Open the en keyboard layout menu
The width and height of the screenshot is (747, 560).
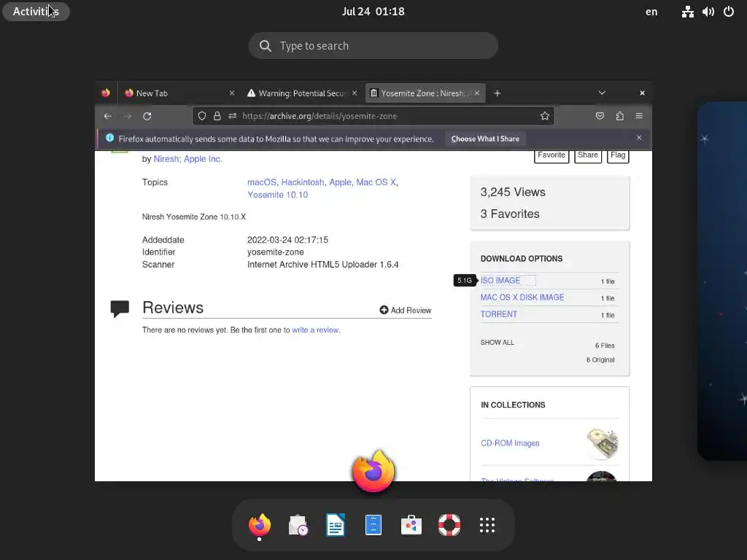651,12
